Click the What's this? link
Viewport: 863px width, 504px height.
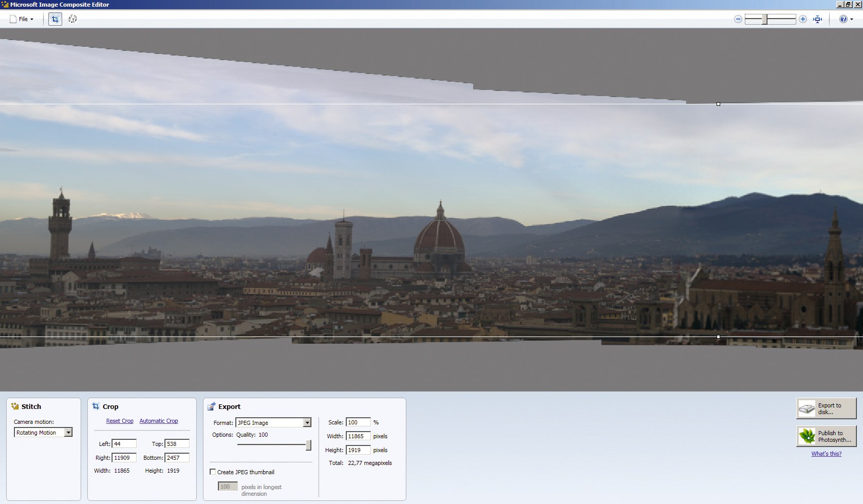point(827,454)
